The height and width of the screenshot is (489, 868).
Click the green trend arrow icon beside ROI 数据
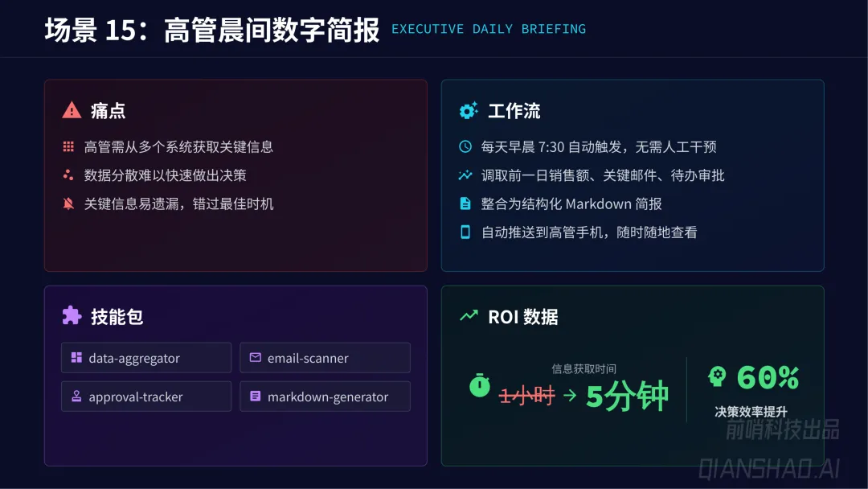click(469, 315)
